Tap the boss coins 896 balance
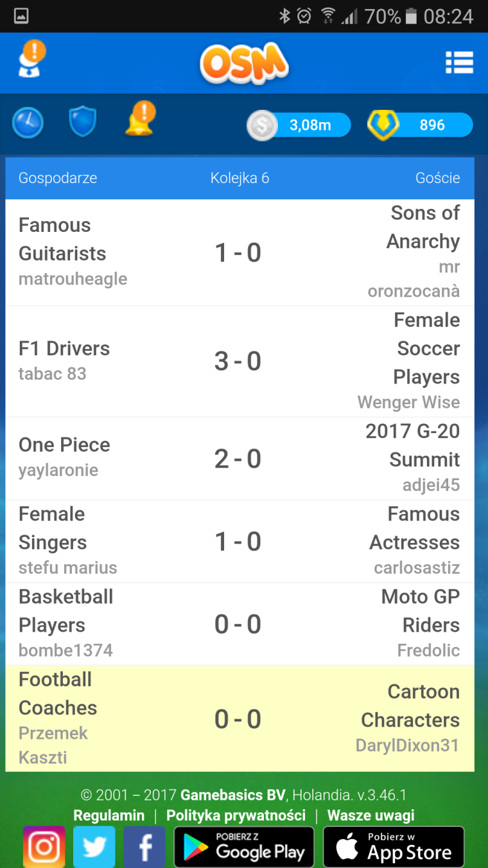 [x=420, y=125]
